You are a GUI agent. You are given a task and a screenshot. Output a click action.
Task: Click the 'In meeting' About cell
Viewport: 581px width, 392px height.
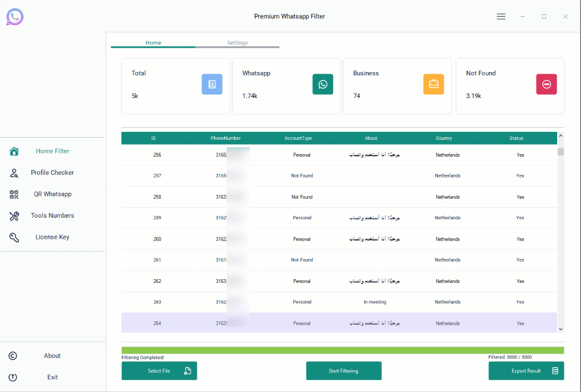pos(375,302)
